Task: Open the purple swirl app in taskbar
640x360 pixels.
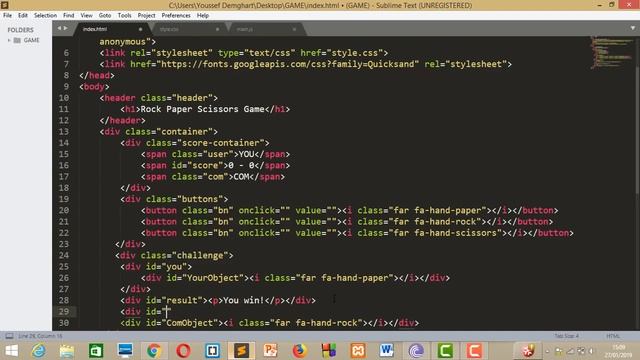Action: 416,351
